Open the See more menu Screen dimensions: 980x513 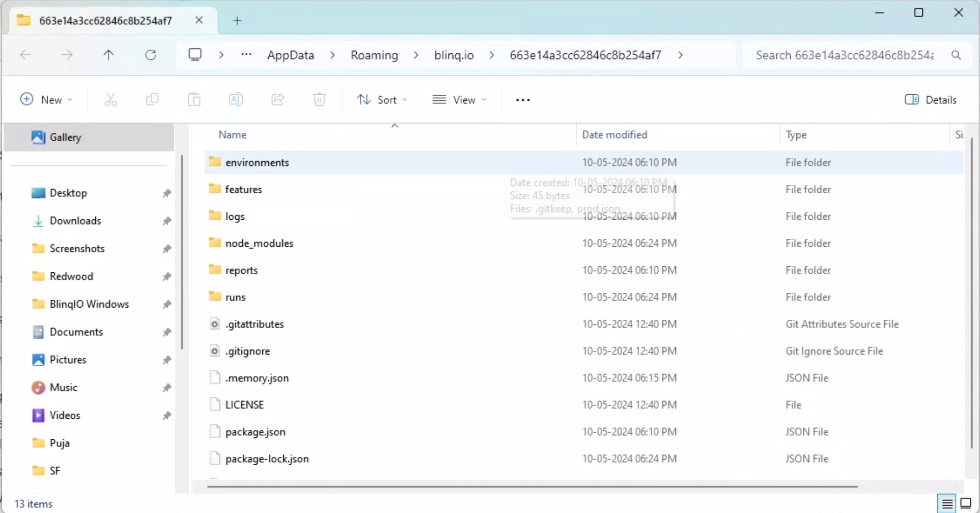tap(522, 99)
